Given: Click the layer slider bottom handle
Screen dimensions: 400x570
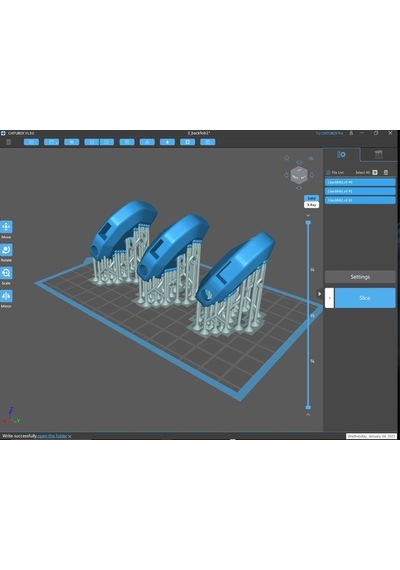Looking at the screenshot, I should tap(308, 408).
